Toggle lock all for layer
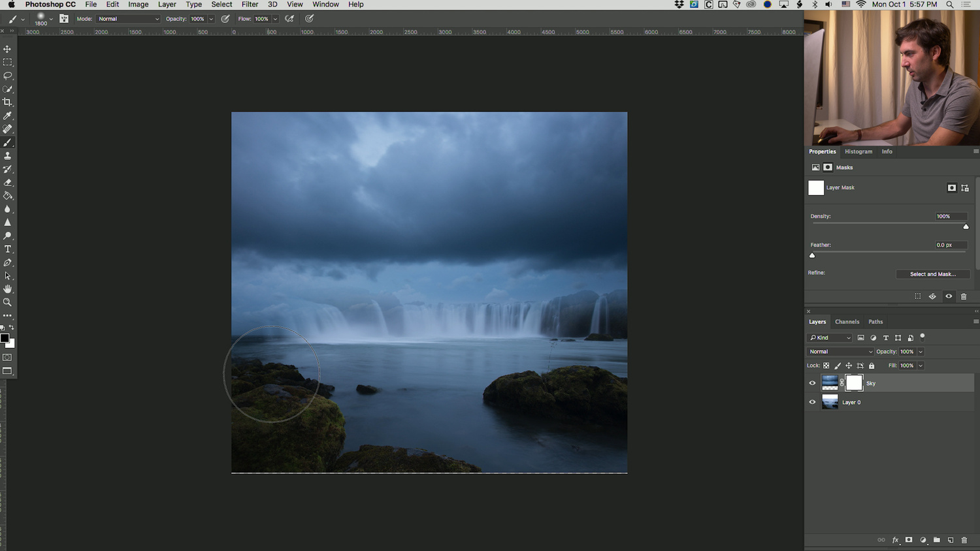 pyautogui.click(x=872, y=366)
